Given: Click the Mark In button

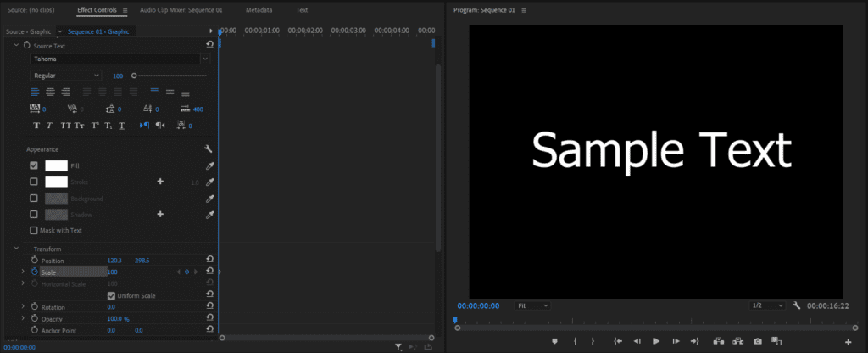Looking at the screenshot, I should click(x=576, y=341).
